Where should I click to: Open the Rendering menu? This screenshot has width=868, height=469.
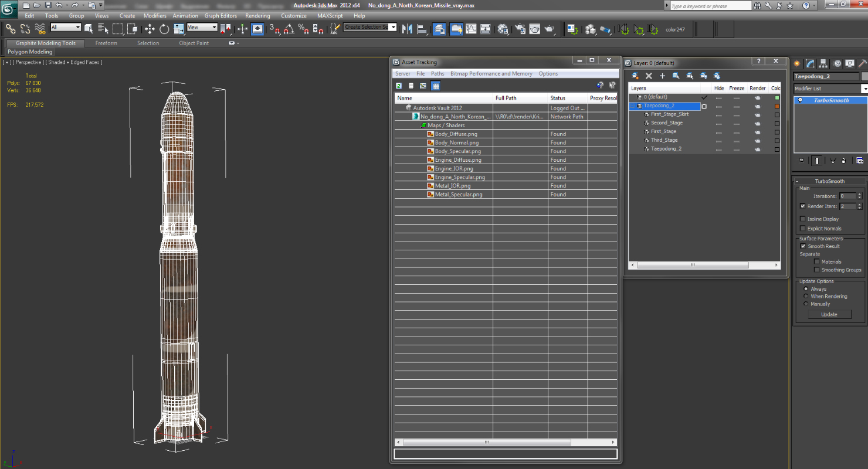pos(257,16)
